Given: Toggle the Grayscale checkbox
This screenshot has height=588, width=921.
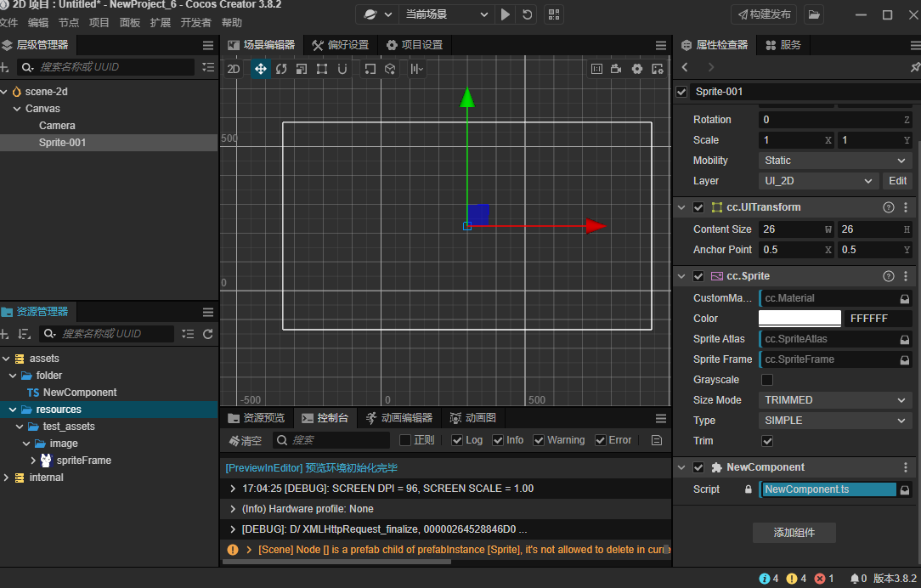Looking at the screenshot, I should (x=767, y=380).
